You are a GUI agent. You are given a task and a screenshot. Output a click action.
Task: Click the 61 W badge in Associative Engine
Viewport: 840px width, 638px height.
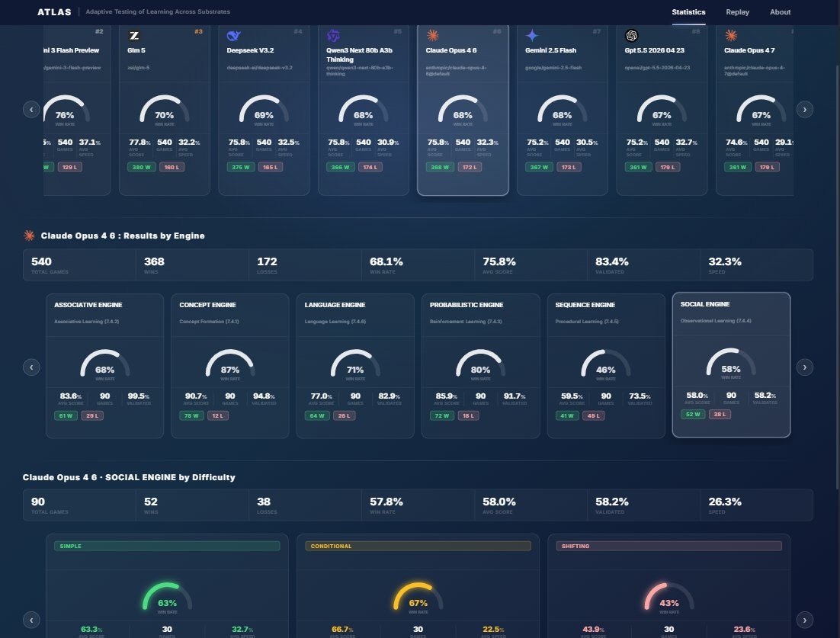pyautogui.click(x=66, y=415)
